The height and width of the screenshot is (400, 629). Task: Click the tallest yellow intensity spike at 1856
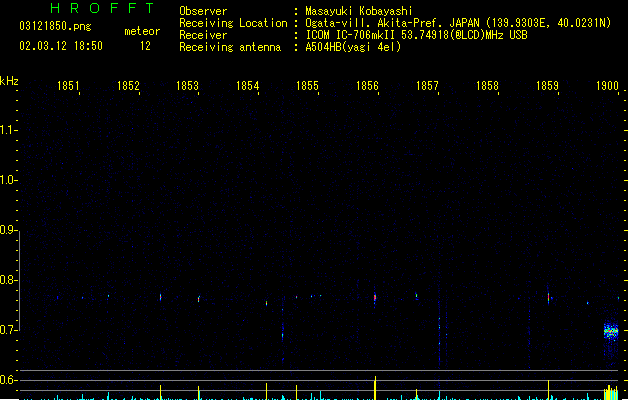point(375,388)
